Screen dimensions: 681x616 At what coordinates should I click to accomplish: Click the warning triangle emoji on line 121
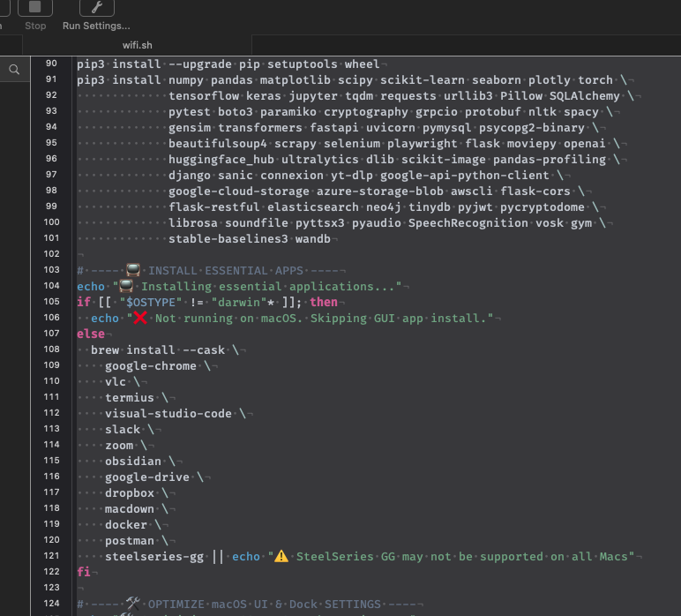pos(281,557)
